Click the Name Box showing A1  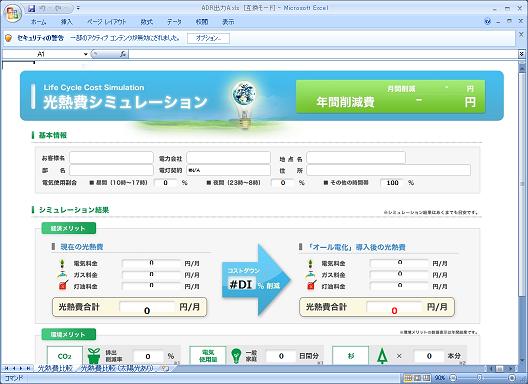point(42,54)
